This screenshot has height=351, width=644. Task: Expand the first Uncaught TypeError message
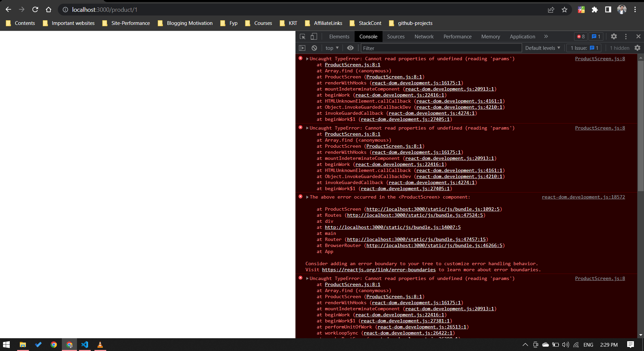pos(307,59)
